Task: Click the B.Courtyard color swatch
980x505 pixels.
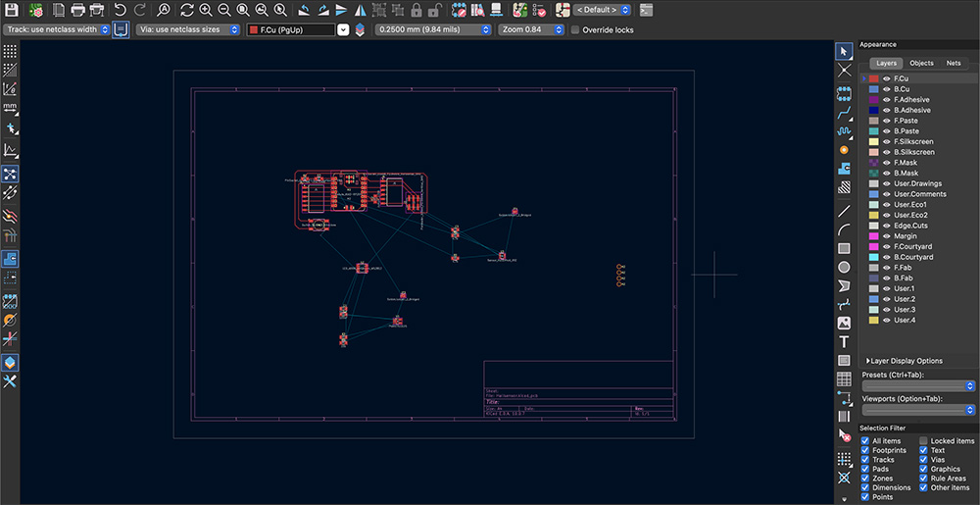Action: tap(874, 258)
